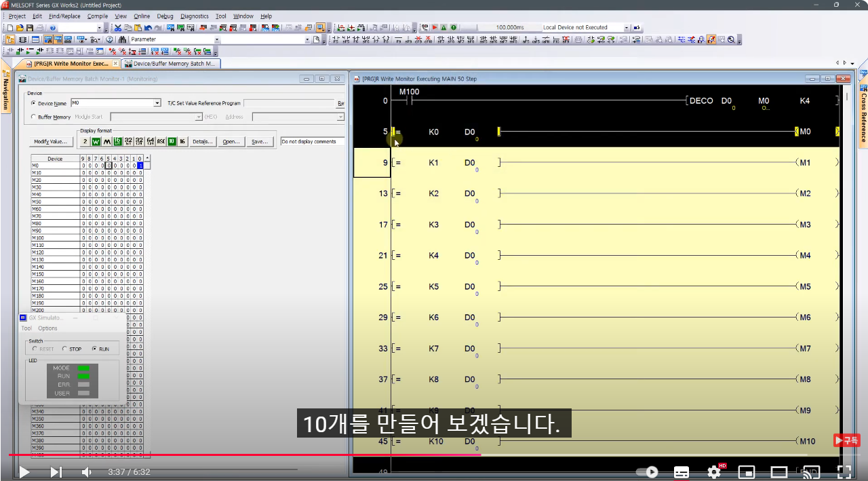Image resolution: width=868 pixels, height=481 pixels.
Task: Select the ASCII display format icon
Action: click(161, 140)
